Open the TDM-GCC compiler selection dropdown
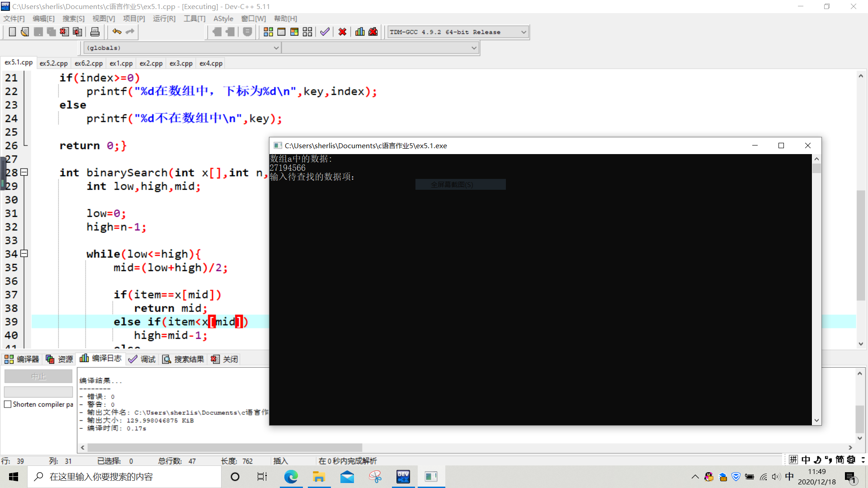Image resolution: width=868 pixels, height=488 pixels. tap(524, 32)
